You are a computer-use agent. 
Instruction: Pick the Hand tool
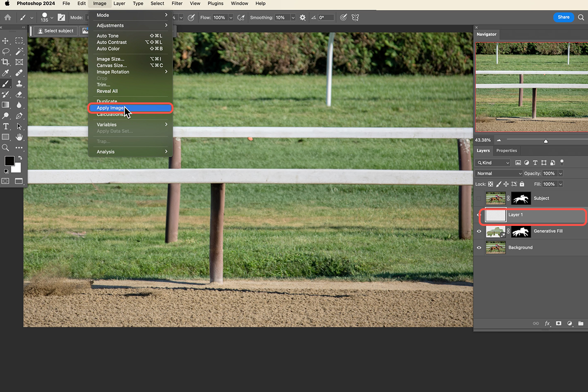[x=19, y=137]
